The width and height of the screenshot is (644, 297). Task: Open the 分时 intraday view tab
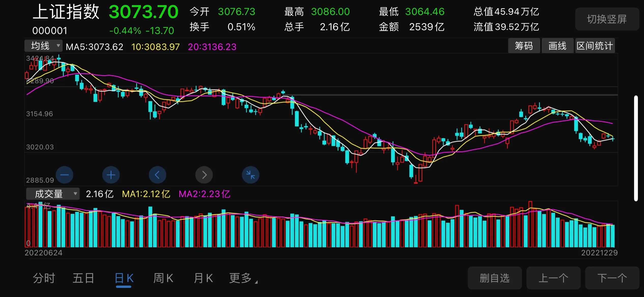[x=44, y=278]
